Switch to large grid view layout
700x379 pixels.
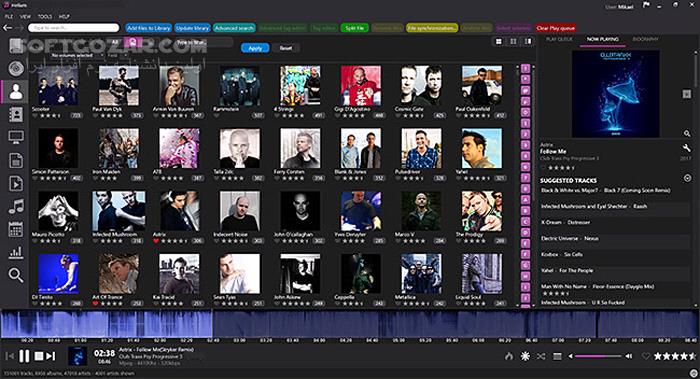499,42
